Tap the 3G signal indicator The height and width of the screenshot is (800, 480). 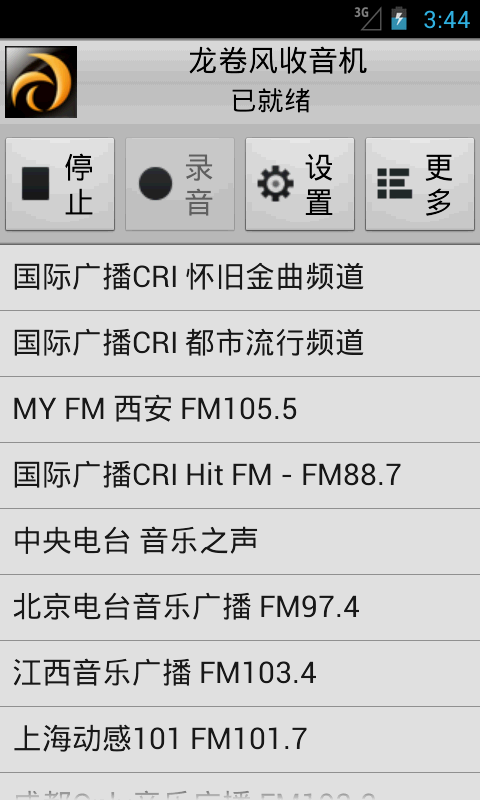[x=368, y=18]
